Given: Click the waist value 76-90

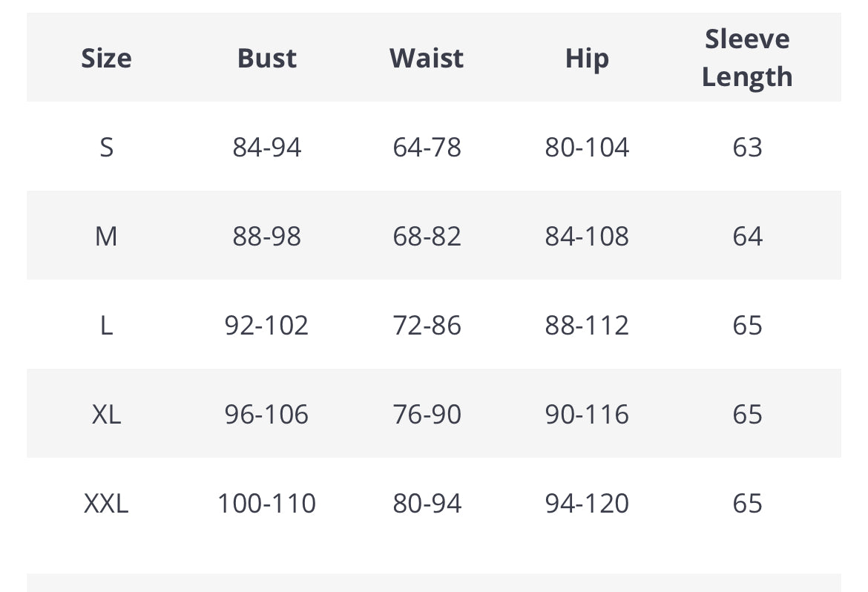Looking at the screenshot, I should (x=427, y=414).
